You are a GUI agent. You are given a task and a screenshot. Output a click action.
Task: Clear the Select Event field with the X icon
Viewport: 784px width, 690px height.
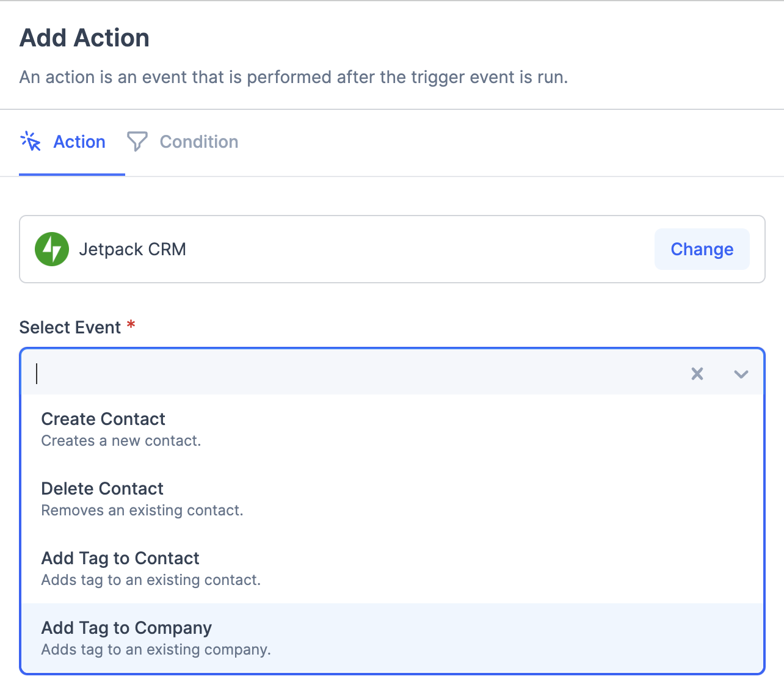(697, 374)
